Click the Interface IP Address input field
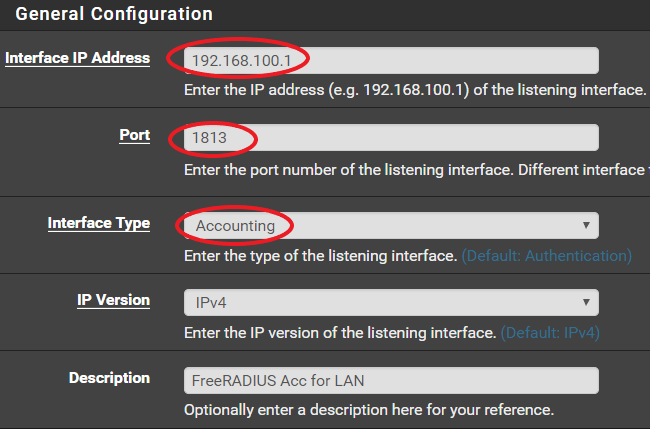650x429 pixels. tap(390, 60)
